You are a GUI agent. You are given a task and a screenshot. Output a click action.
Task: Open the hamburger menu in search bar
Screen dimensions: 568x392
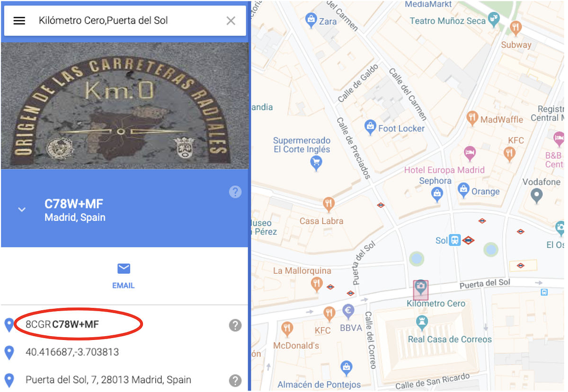pyautogui.click(x=19, y=21)
